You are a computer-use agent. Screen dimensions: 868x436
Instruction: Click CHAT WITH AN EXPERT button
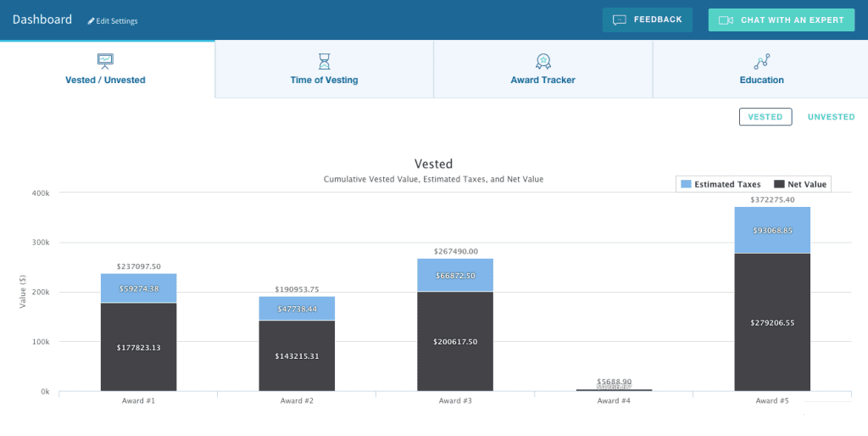tap(782, 20)
